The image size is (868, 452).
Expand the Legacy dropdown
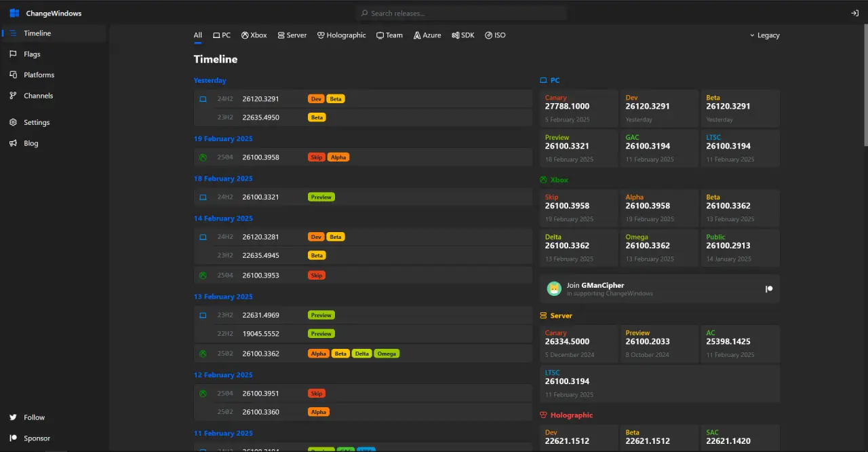click(765, 35)
